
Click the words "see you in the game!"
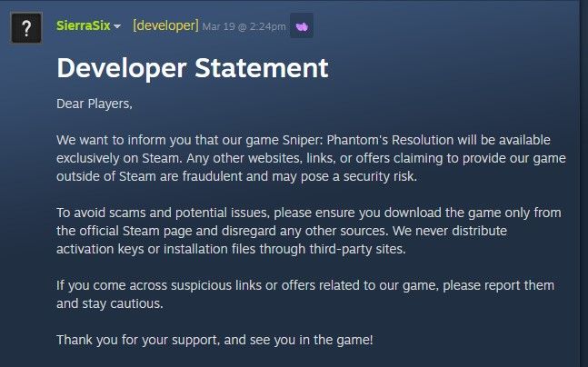click(314, 340)
